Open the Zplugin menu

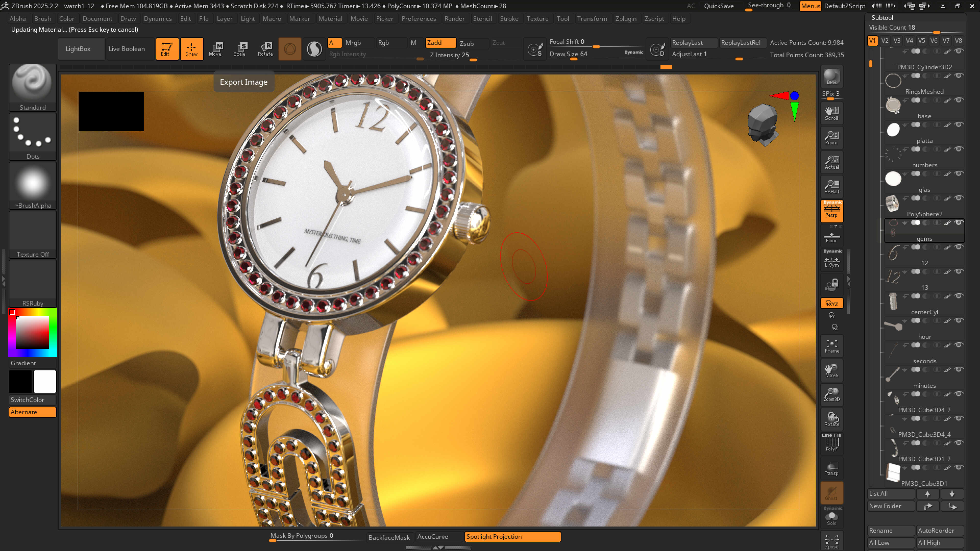[626, 19]
